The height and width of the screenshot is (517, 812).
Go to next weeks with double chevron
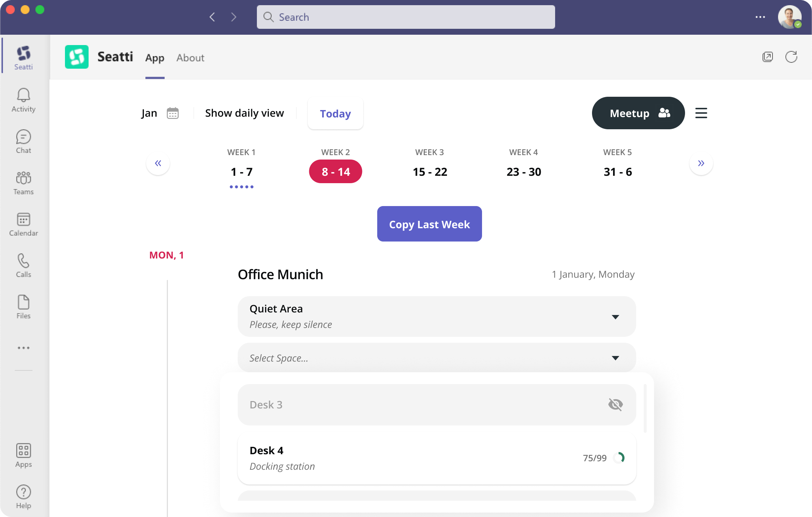(701, 163)
